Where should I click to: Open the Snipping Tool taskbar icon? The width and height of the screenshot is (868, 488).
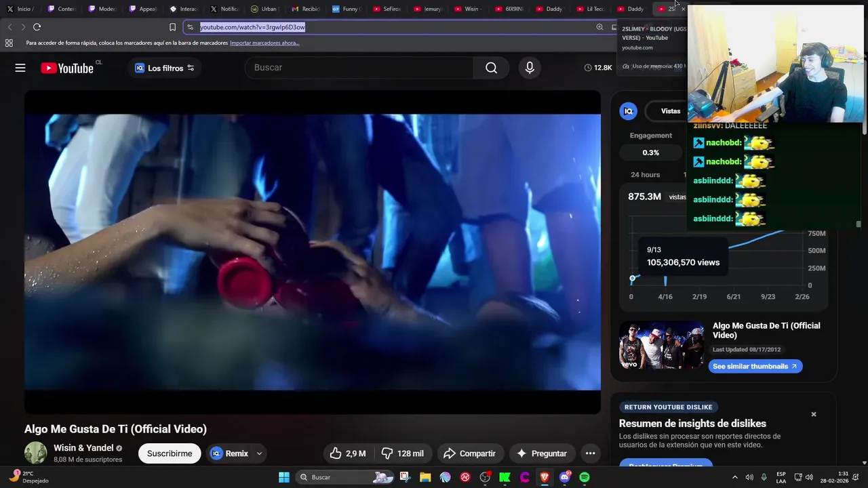(405, 477)
